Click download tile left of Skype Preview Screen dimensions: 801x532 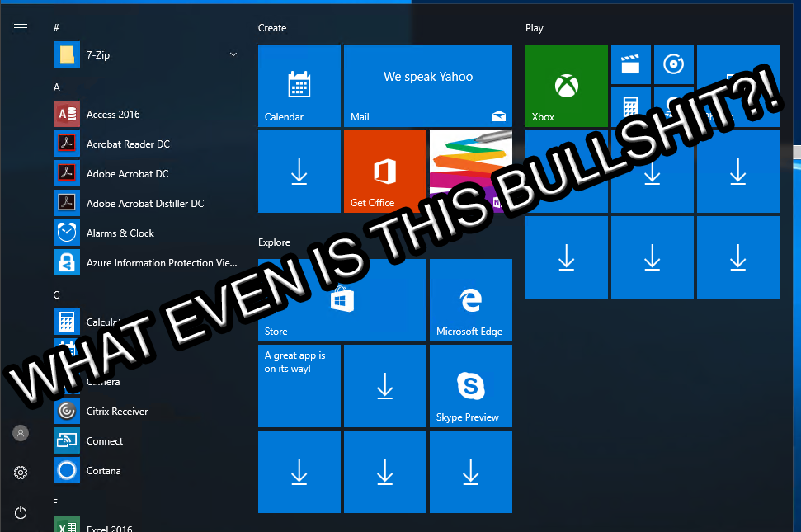pos(385,385)
